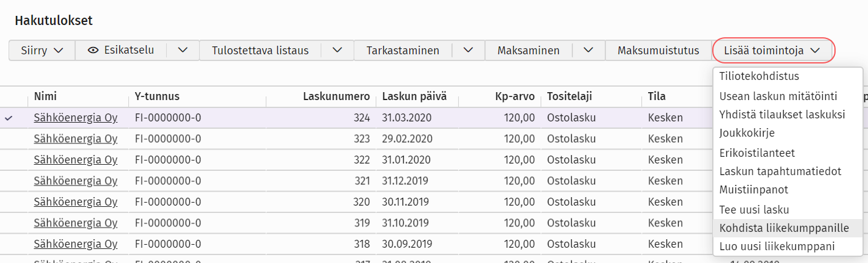
Task: Click invoice number 324 cell
Action: [x=362, y=118]
